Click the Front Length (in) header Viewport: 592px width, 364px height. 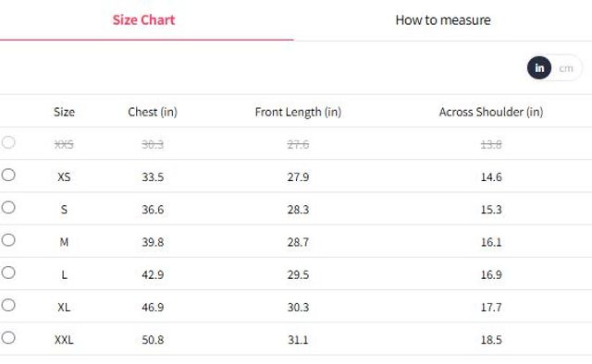pos(298,112)
